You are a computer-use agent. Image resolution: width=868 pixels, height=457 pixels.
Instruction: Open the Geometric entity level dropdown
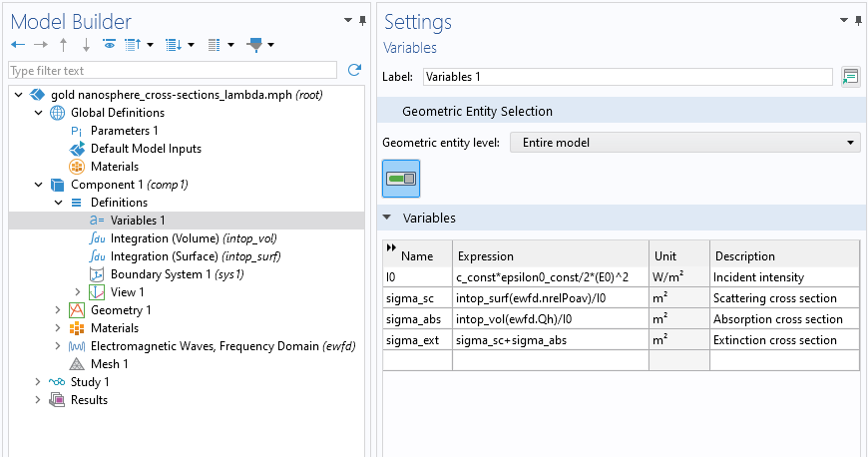[684, 143]
